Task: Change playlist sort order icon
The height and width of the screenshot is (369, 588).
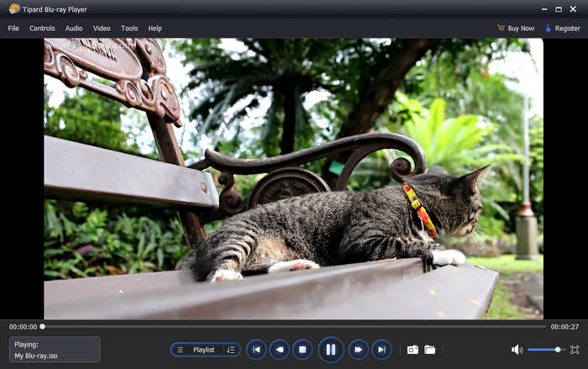Action: point(231,350)
